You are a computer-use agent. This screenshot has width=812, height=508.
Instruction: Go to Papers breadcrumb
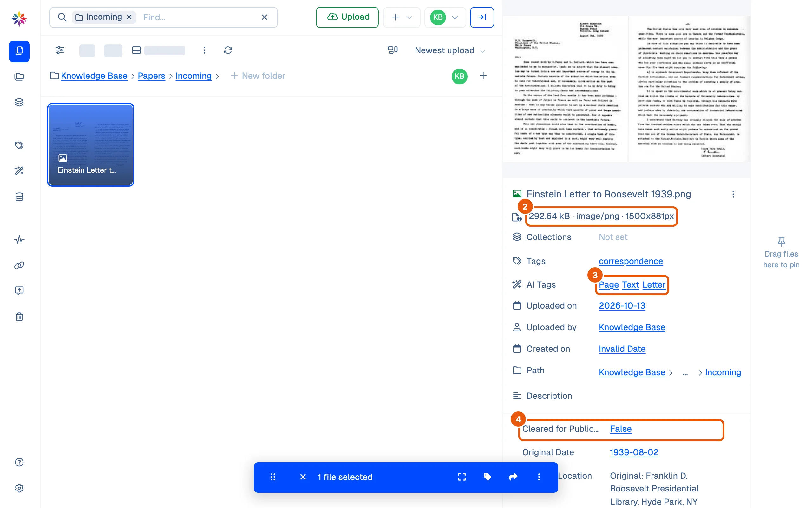(x=151, y=76)
